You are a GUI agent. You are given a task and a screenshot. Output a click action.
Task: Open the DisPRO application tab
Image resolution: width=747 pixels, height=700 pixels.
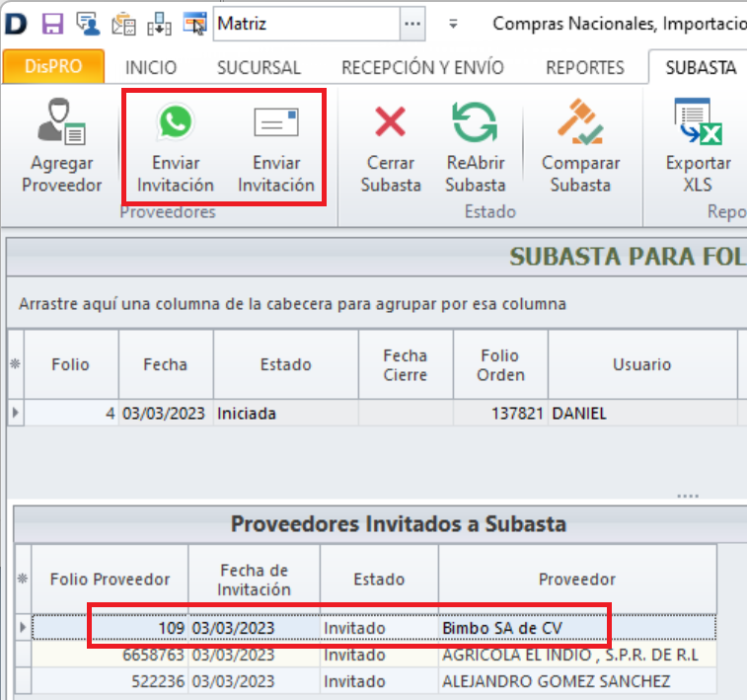click(x=53, y=66)
